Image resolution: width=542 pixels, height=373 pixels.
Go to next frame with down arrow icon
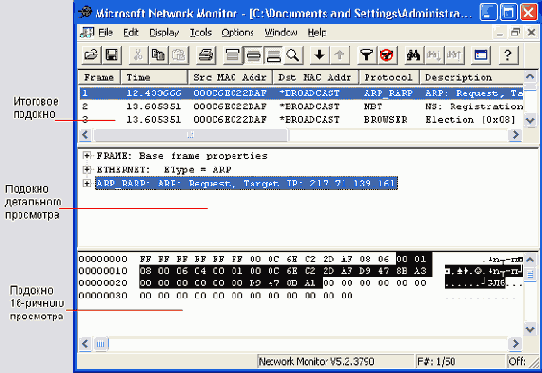click(x=319, y=55)
